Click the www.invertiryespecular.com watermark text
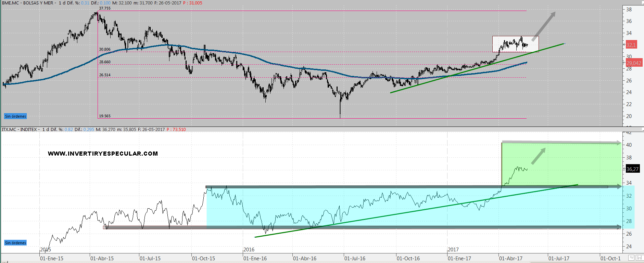Image resolution: width=644 pixels, height=263 pixels. tap(103, 154)
